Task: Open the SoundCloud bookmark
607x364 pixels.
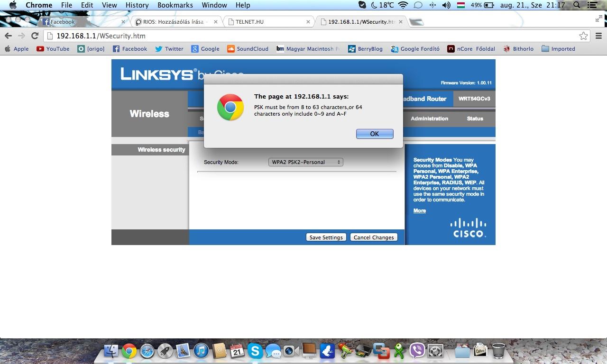Action: tap(248, 49)
